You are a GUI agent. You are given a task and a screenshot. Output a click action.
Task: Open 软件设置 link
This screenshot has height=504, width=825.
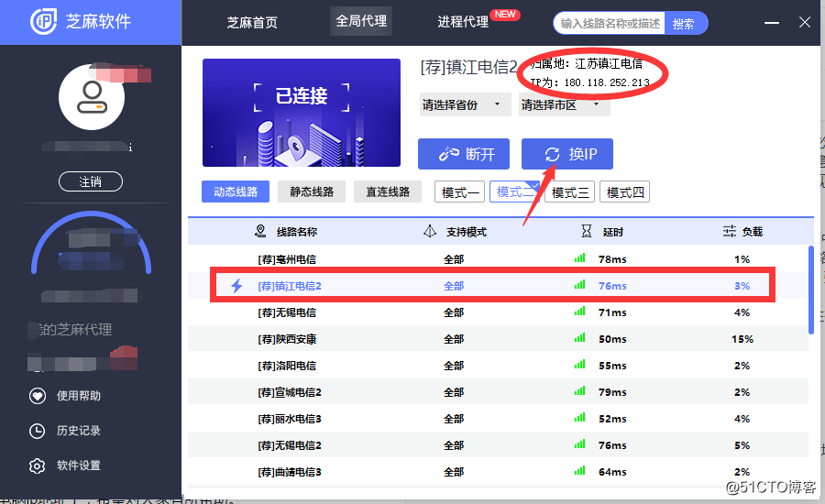click(x=79, y=466)
